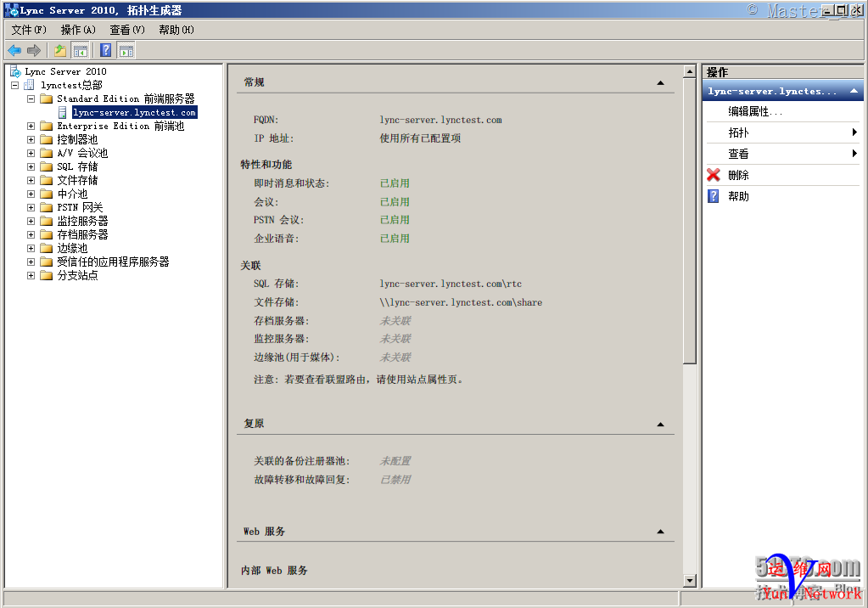The width and height of the screenshot is (868, 608).
Task: Expand the 文件存储 node
Action: (x=31, y=180)
